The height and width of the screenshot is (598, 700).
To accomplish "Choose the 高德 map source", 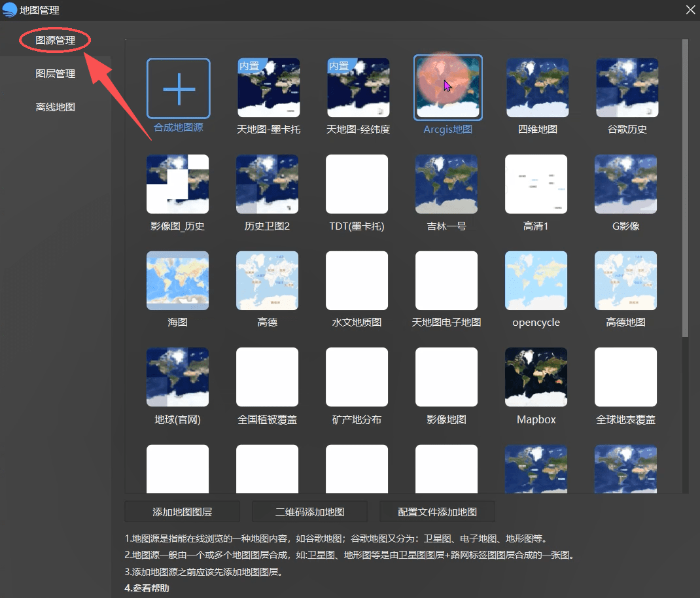I will tap(267, 281).
